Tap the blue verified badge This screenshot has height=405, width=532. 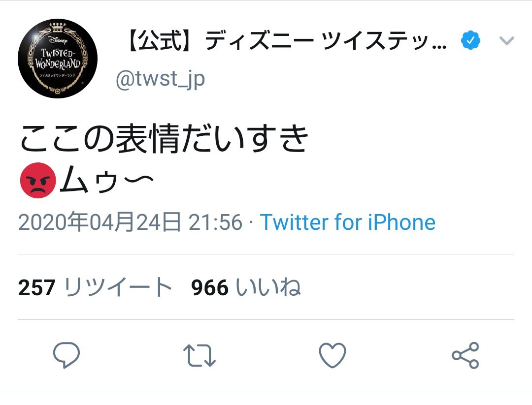[470, 40]
